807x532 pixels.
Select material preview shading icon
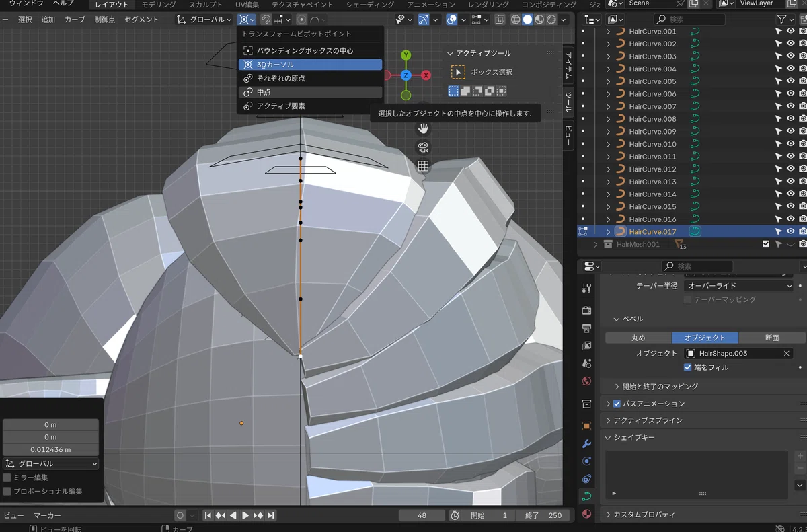pyautogui.click(x=539, y=20)
